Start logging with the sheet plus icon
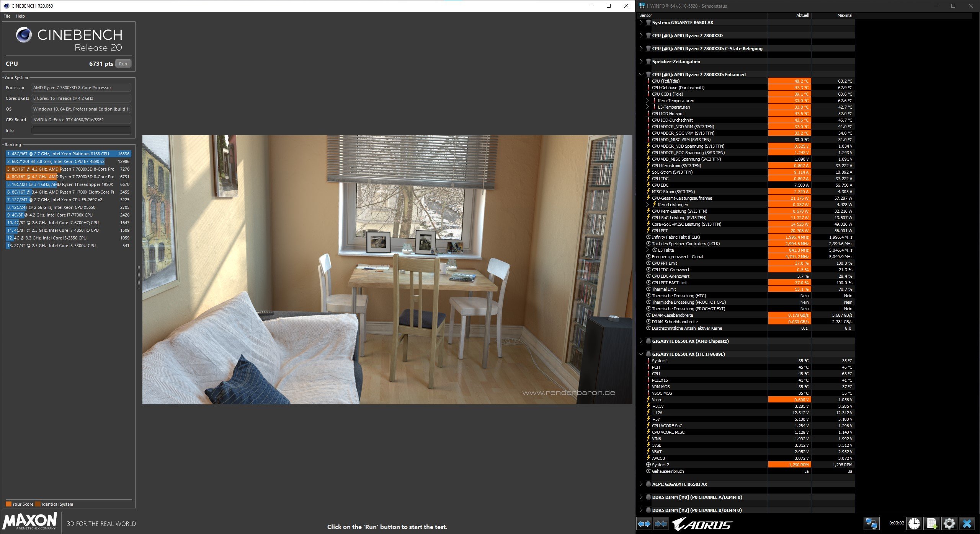Screen dimensions: 980x534 click(932, 523)
